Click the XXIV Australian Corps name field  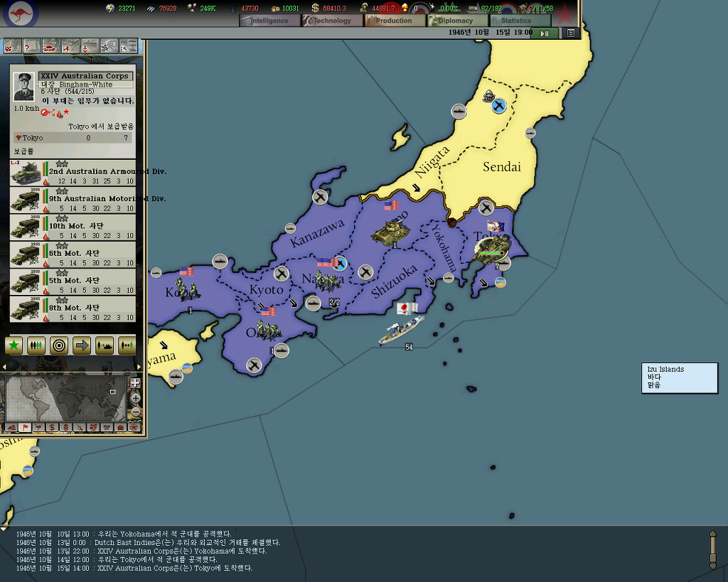86,75
